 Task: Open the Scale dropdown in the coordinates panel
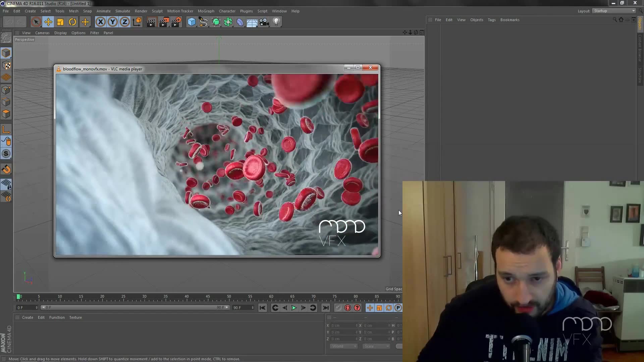(x=376, y=346)
